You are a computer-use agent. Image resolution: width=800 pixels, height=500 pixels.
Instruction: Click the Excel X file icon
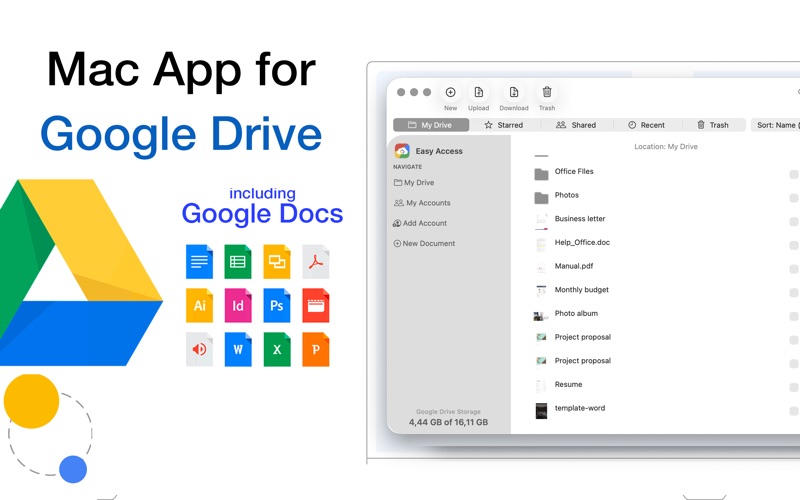point(277,349)
